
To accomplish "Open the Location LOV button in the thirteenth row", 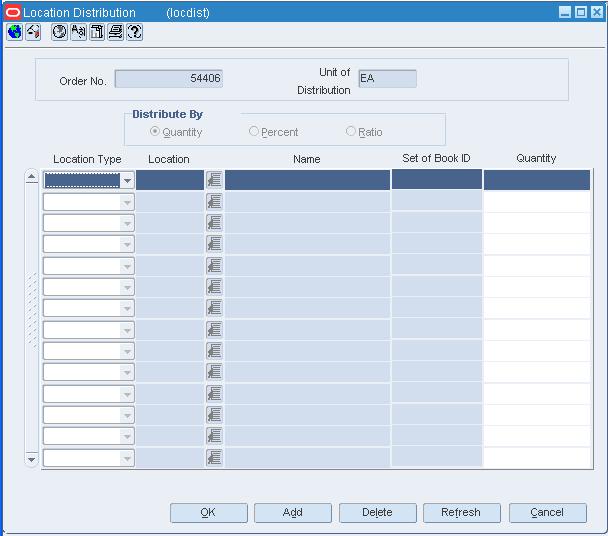I will click(214, 436).
